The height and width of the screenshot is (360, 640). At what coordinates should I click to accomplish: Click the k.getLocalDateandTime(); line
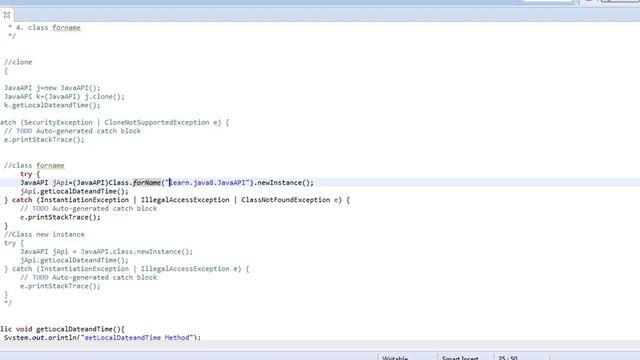pyautogui.click(x=52, y=105)
